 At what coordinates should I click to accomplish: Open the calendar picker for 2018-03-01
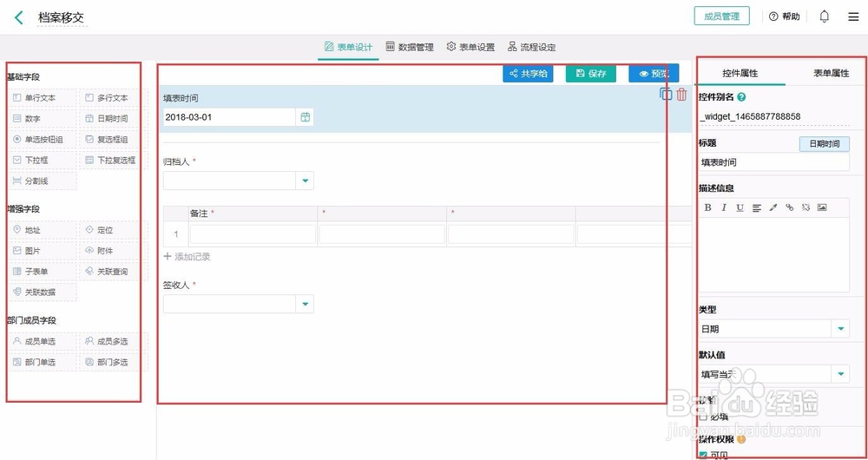[305, 117]
